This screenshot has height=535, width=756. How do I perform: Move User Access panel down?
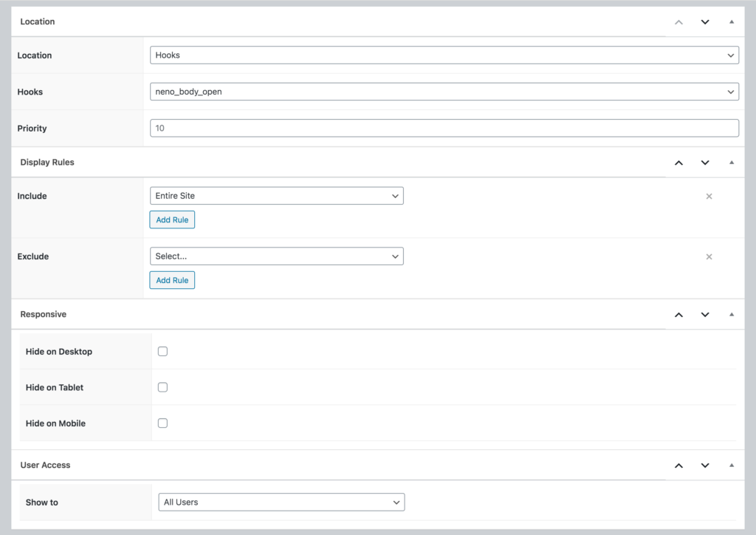pos(705,466)
